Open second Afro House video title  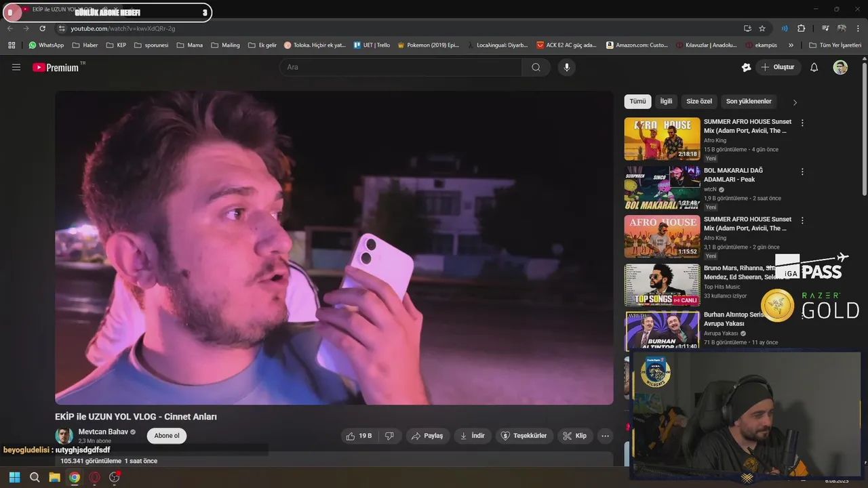(747, 224)
